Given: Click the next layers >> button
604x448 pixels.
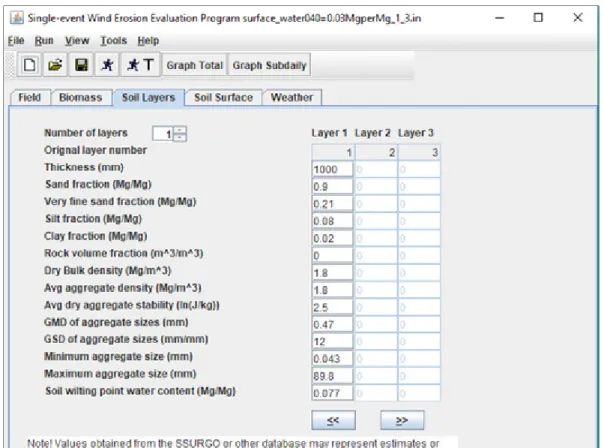Looking at the screenshot, I should coord(402,420).
